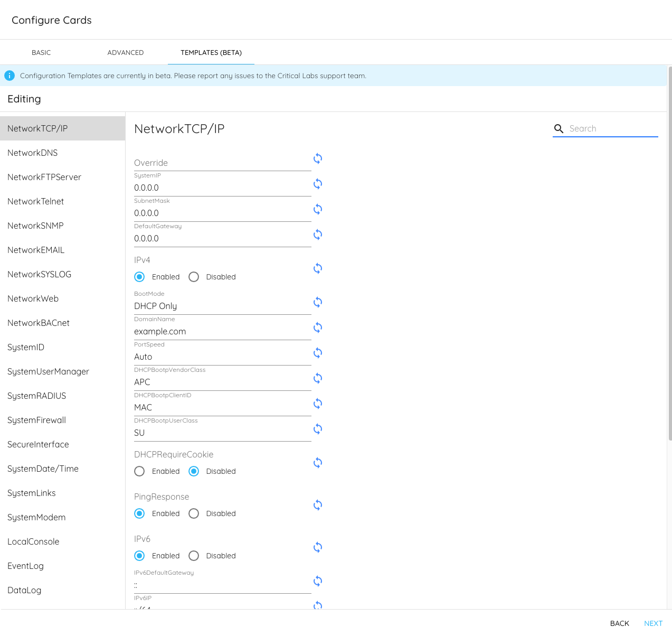672x636 pixels.
Task: Click the vertical scrollbar thumb
Action: tap(670, 254)
